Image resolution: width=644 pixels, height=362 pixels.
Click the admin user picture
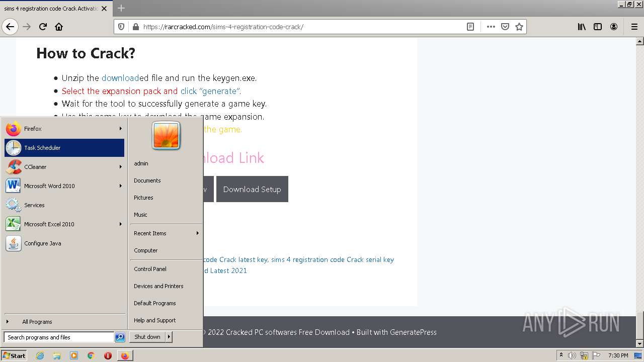click(166, 136)
